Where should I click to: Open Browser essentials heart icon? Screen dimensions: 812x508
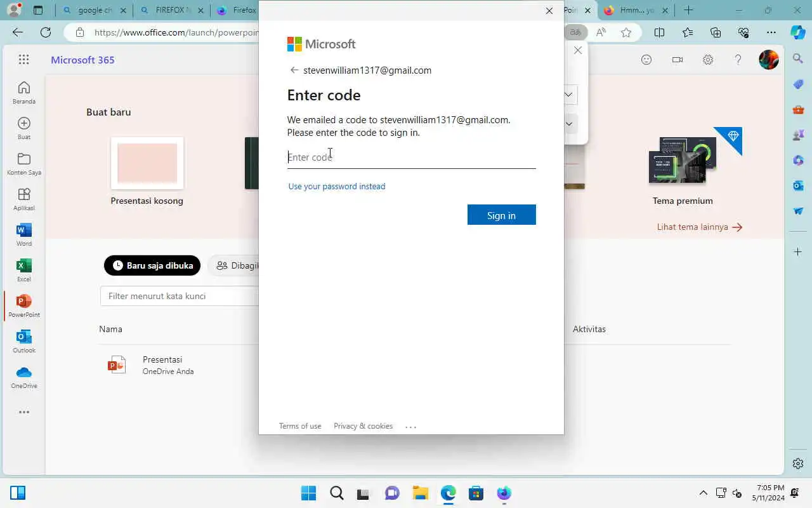(743, 32)
